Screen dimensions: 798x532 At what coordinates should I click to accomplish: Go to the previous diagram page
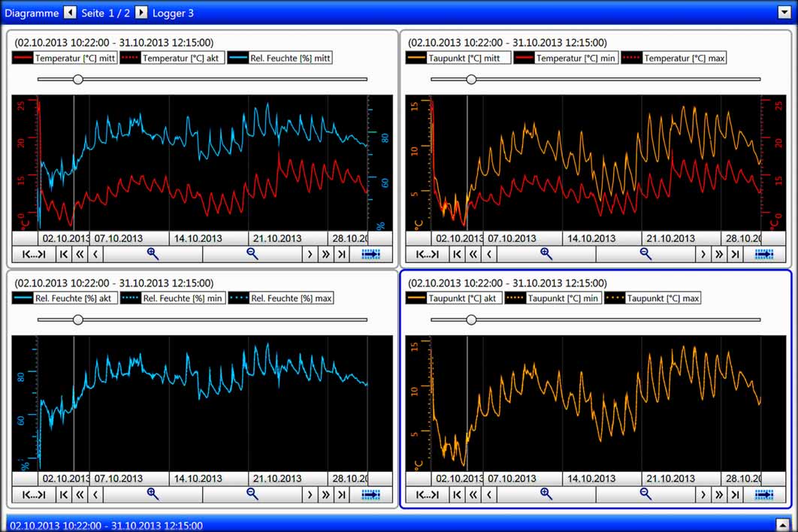(69, 13)
